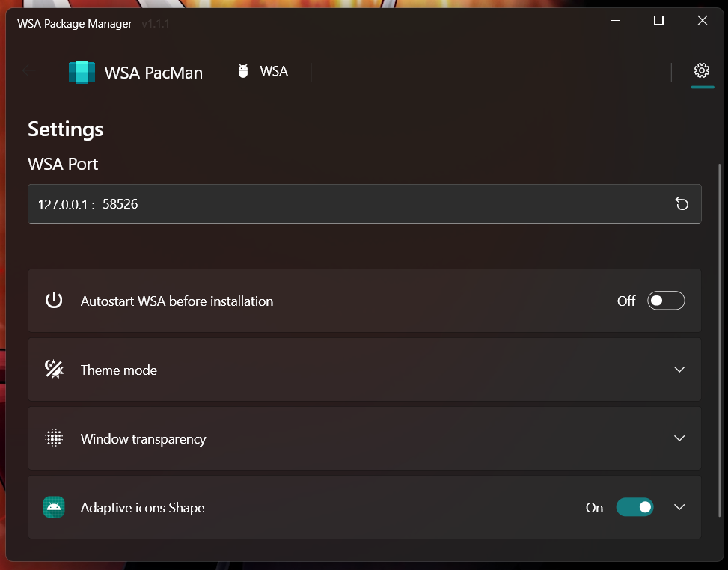Enable Autostart WSA before installation toggle
Viewport: 728px width, 570px height.
click(x=665, y=301)
